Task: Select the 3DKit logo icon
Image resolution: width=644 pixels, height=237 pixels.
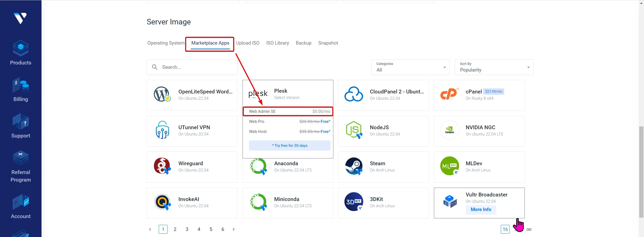Action: (354, 202)
